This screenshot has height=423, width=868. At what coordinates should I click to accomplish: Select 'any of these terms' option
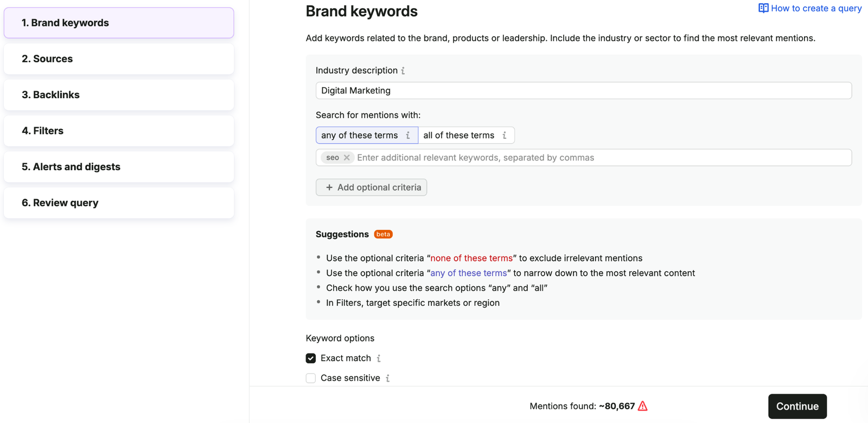[367, 135]
